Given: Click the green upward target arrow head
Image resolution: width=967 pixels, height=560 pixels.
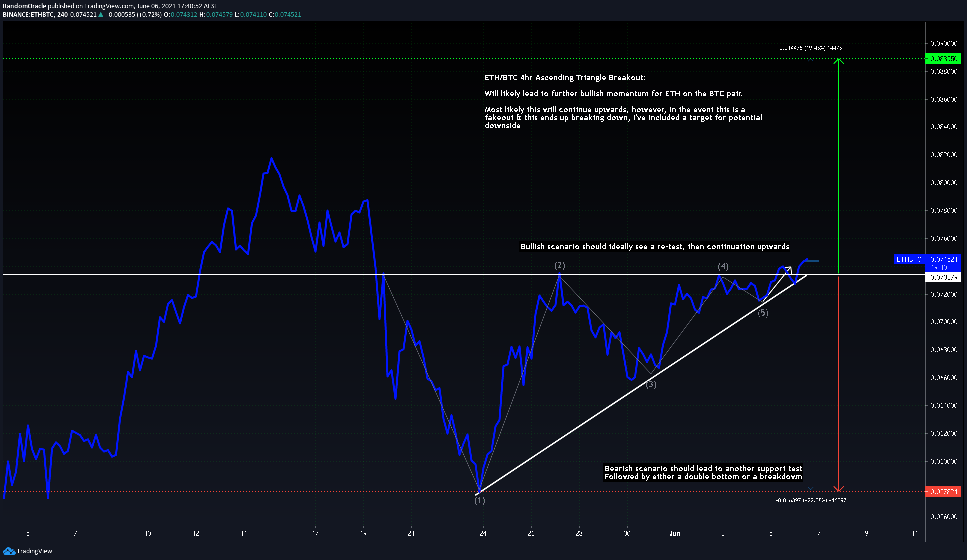Looking at the screenshot, I should [839, 61].
